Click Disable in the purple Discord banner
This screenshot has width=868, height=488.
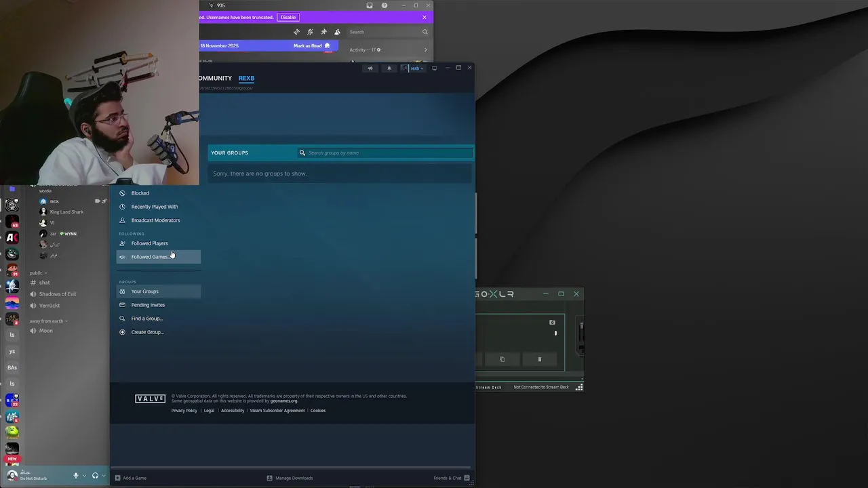288,17
